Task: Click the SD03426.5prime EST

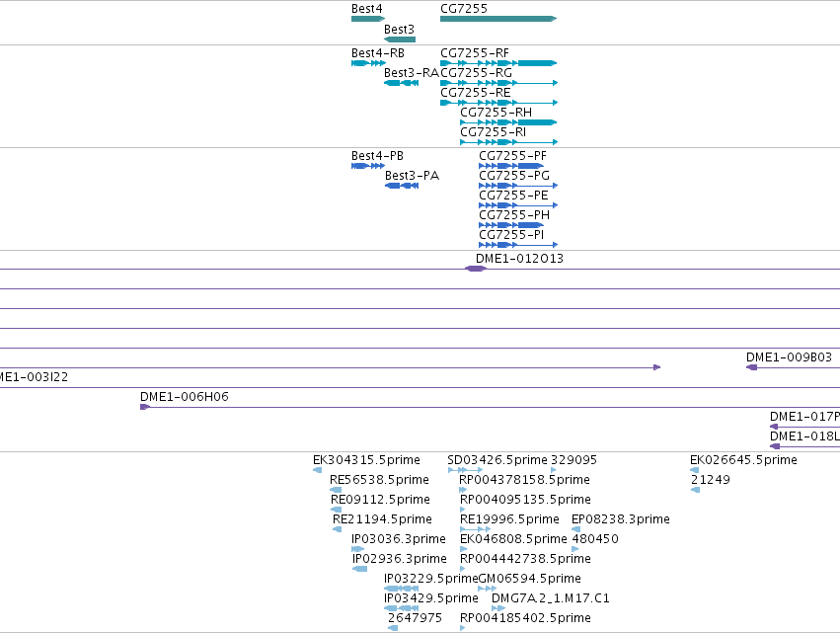Action: pos(465,470)
